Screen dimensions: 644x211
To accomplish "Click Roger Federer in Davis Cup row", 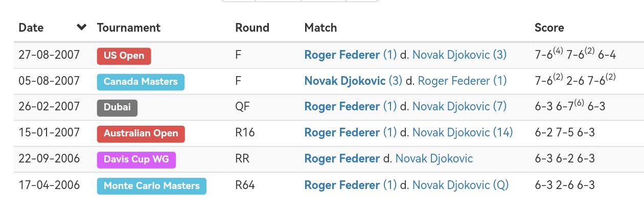I will [342, 159].
